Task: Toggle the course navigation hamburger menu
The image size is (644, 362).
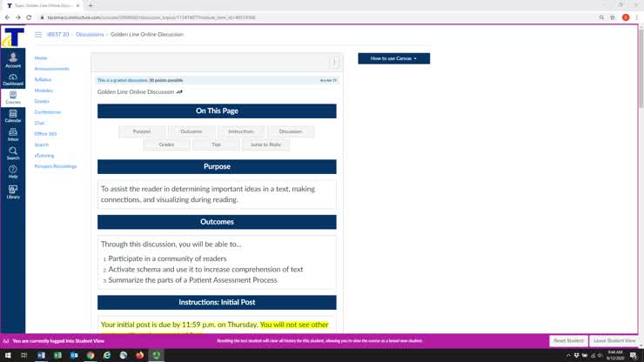Action: (x=38, y=35)
